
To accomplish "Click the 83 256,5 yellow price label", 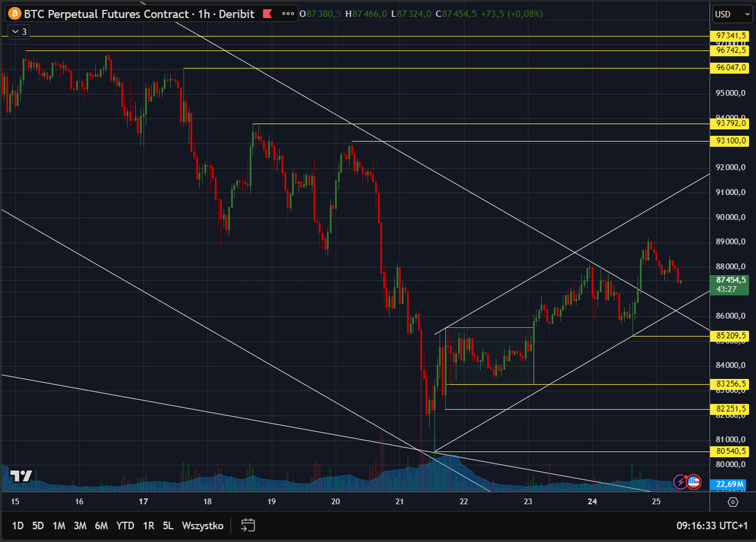I will [x=728, y=383].
